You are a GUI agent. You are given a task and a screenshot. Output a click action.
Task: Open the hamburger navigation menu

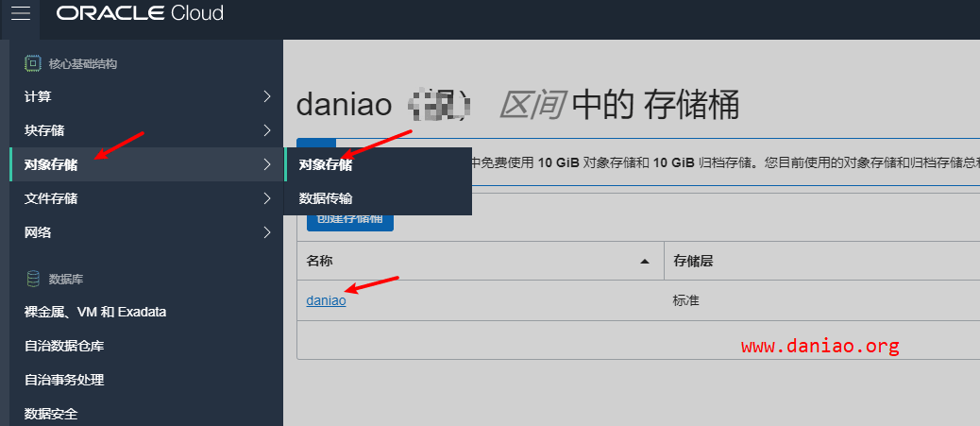click(21, 14)
